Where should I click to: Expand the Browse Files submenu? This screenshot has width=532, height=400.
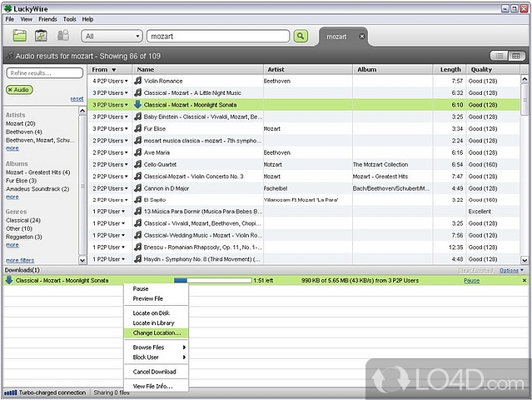pyautogui.click(x=157, y=347)
